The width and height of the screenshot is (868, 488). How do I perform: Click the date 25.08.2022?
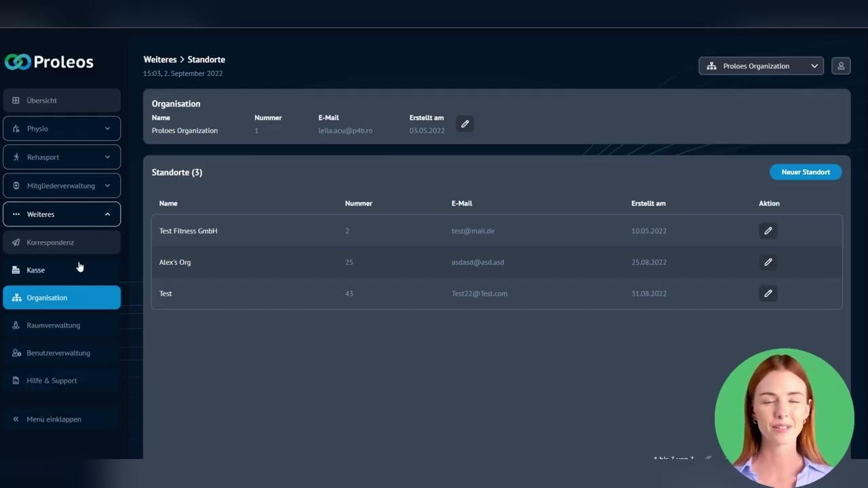pyautogui.click(x=649, y=262)
